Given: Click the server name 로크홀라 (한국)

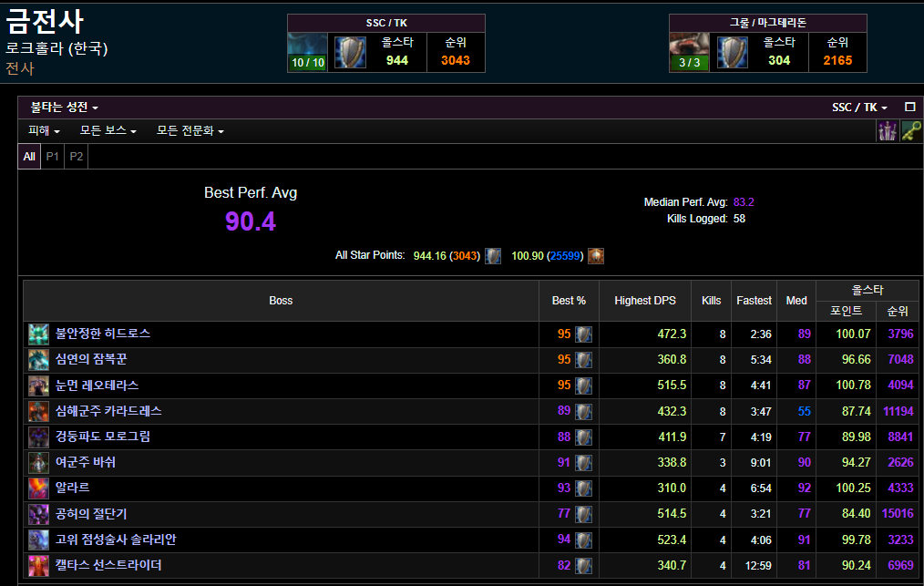Looking at the screenshot, I should click(x=56, y=48).
